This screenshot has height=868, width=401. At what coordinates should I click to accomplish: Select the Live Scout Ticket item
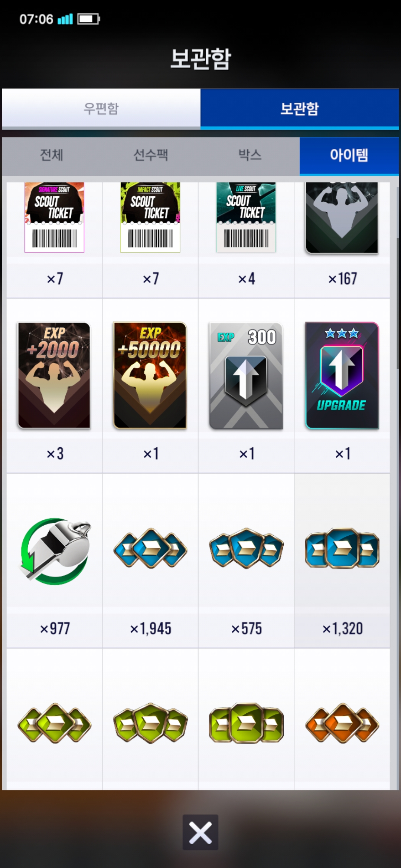[246, 217]
